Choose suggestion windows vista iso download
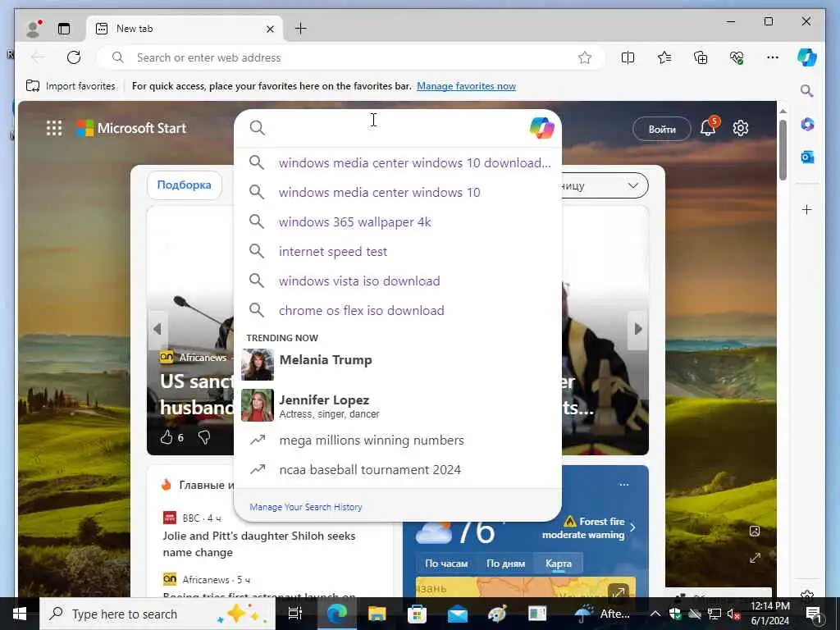 (x=398, y=281)
